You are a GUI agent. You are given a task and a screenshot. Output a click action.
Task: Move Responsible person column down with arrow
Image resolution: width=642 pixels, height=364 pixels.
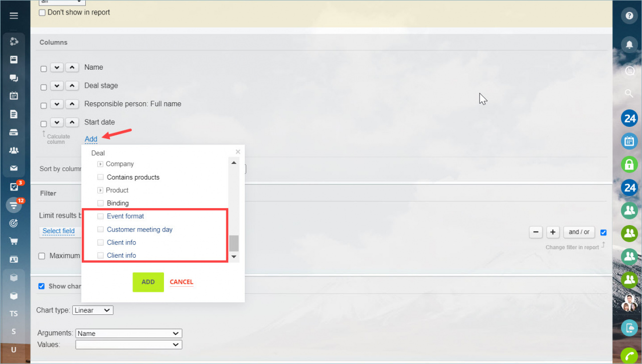point(57,104)
